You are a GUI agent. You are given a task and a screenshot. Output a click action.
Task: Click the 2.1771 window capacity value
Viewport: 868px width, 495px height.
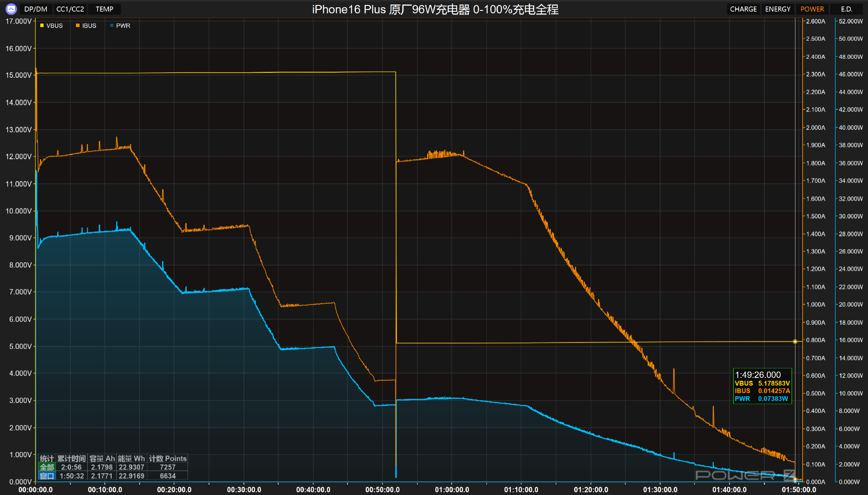tap(102, 476)
